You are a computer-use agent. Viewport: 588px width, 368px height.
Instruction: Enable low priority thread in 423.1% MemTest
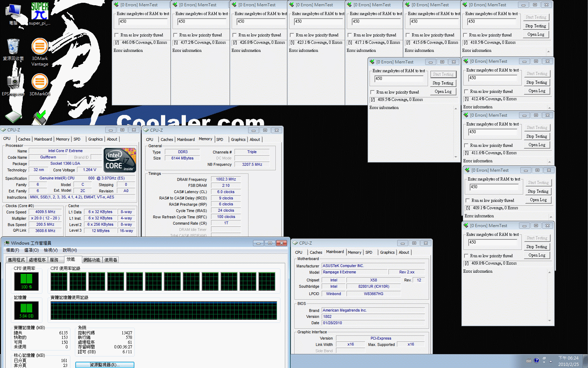pyautogui.click(x=292, y=35)
